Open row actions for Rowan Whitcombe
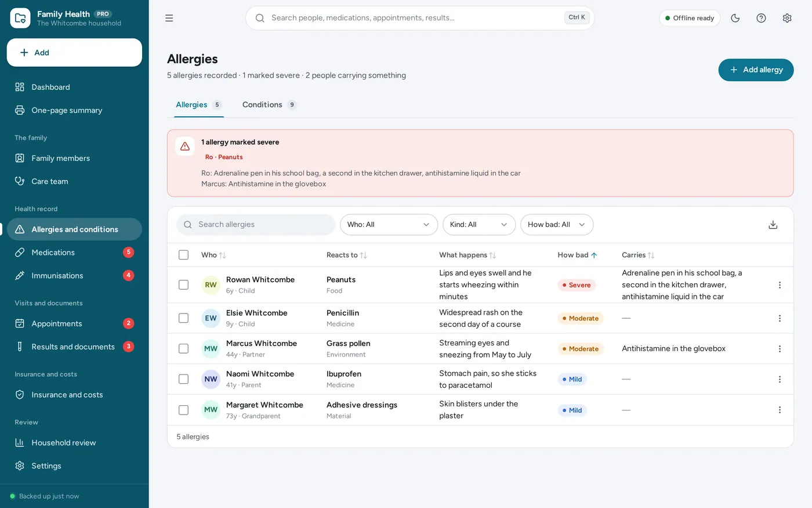 pos(780,285)
